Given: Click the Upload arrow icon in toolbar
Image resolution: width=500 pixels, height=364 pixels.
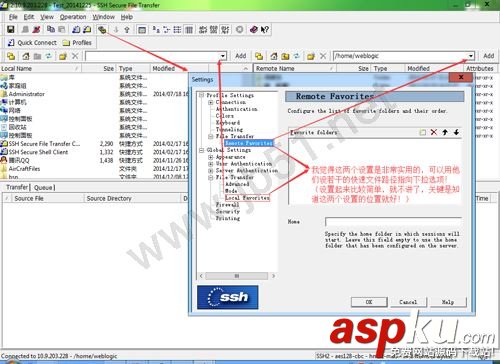Looking at the screenshot, I should click(x=127, y=30).
